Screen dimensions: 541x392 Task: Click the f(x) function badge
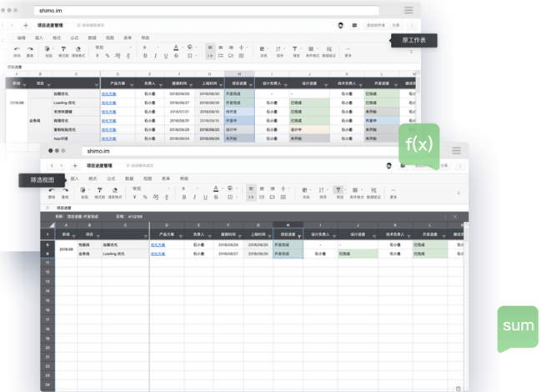click(418, 144)
